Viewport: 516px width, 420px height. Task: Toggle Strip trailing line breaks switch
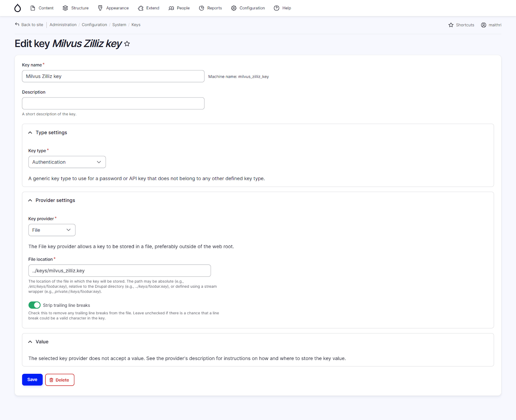(35, 305)
